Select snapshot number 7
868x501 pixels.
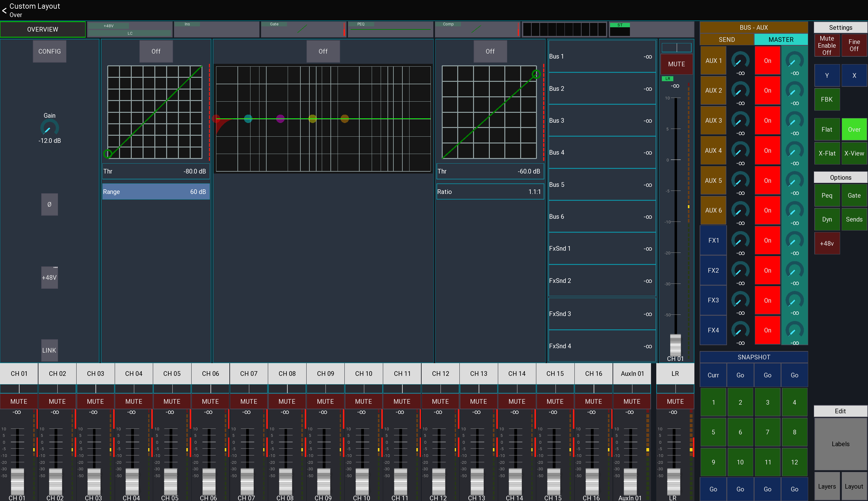[x=767, y=432]
